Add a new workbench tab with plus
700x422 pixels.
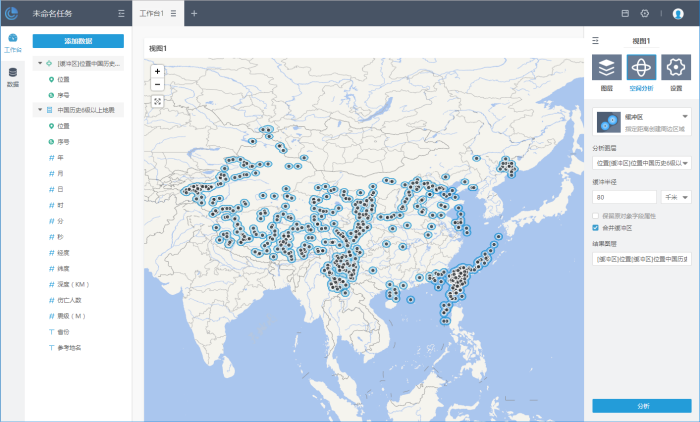tap(194, 14)
